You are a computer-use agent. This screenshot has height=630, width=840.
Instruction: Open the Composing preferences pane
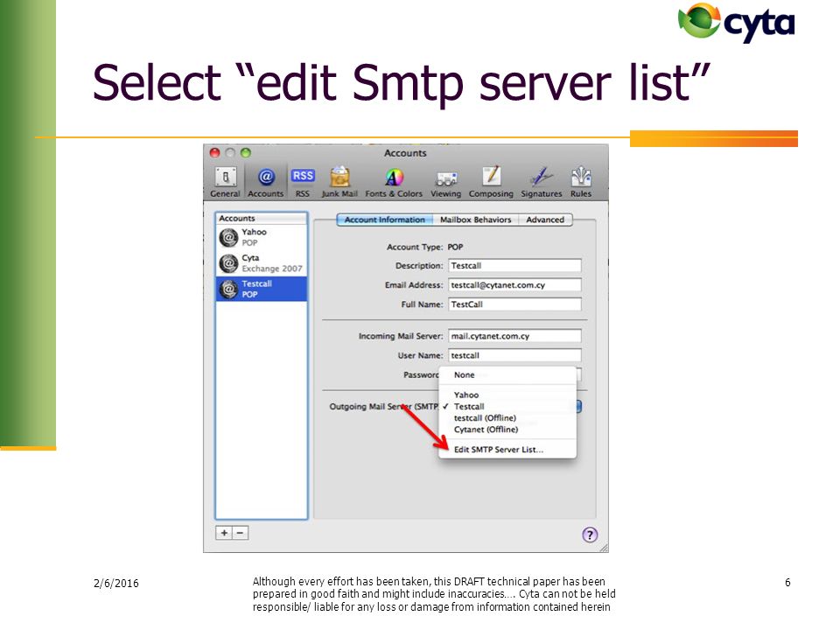pos(491,182)
